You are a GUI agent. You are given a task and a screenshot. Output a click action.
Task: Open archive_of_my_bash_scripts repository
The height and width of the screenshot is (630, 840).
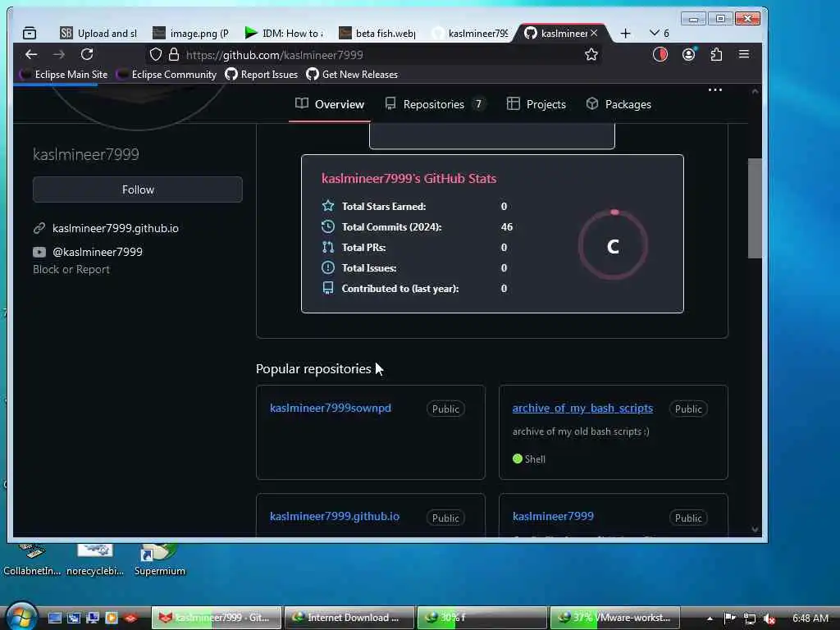tap(582, 409)
